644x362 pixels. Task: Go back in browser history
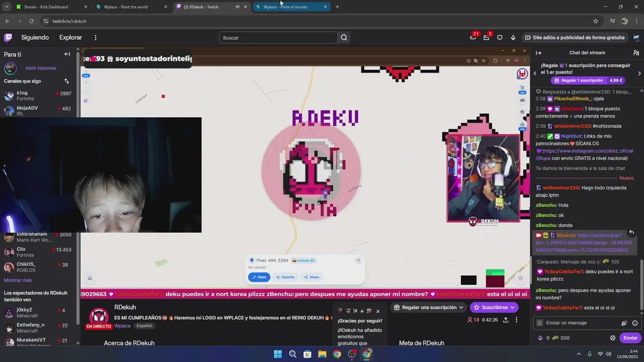pyautogui.click(x=7, y=21)
